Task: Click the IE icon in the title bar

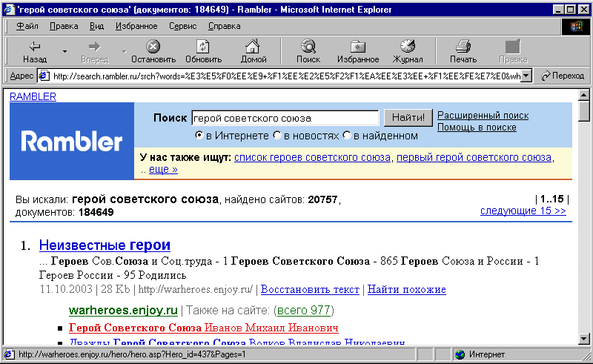Action: pos(9,10)
